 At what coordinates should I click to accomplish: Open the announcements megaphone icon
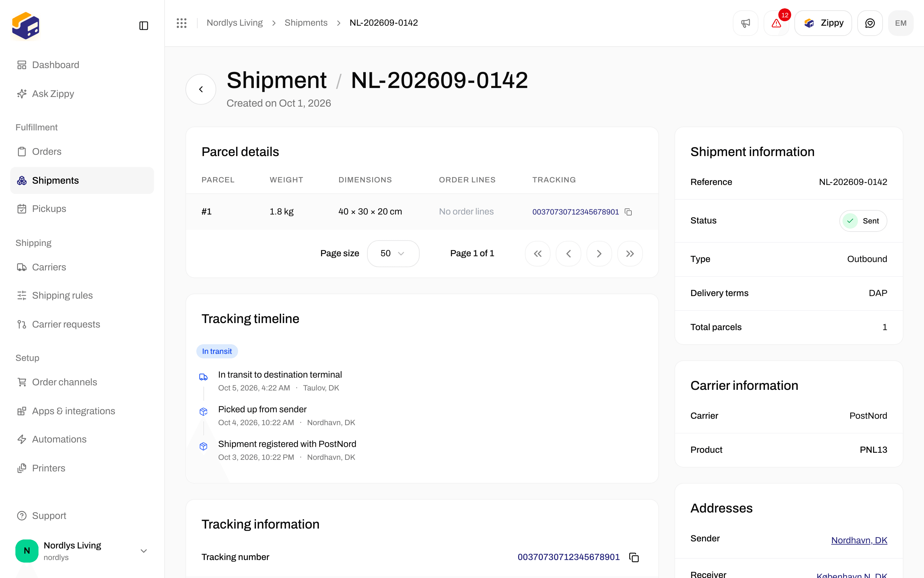[745, 23]
